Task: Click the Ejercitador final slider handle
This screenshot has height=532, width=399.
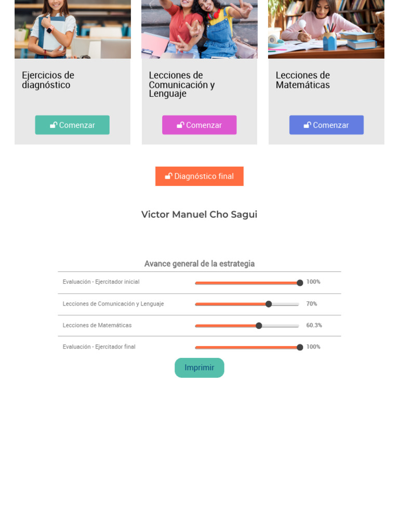Action: pyautogui.click(x=300, y=347)
